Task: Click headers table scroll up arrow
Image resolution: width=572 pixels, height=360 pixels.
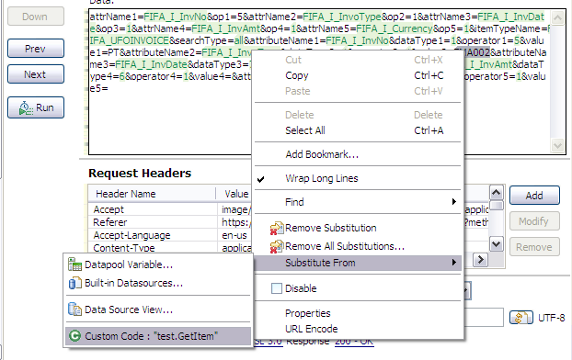Action: click(496, 192)
